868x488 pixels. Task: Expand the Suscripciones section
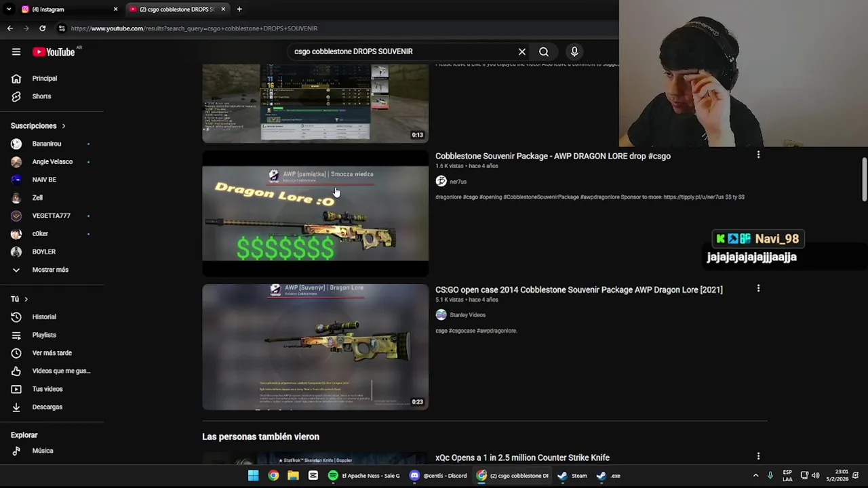[38, 126]
